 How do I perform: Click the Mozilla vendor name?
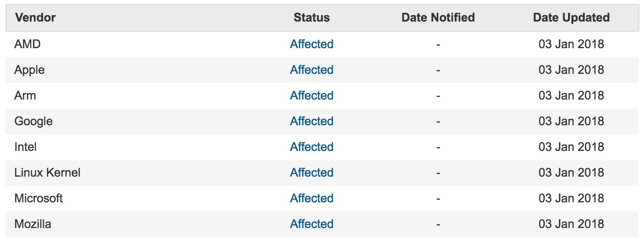point(33,224)
